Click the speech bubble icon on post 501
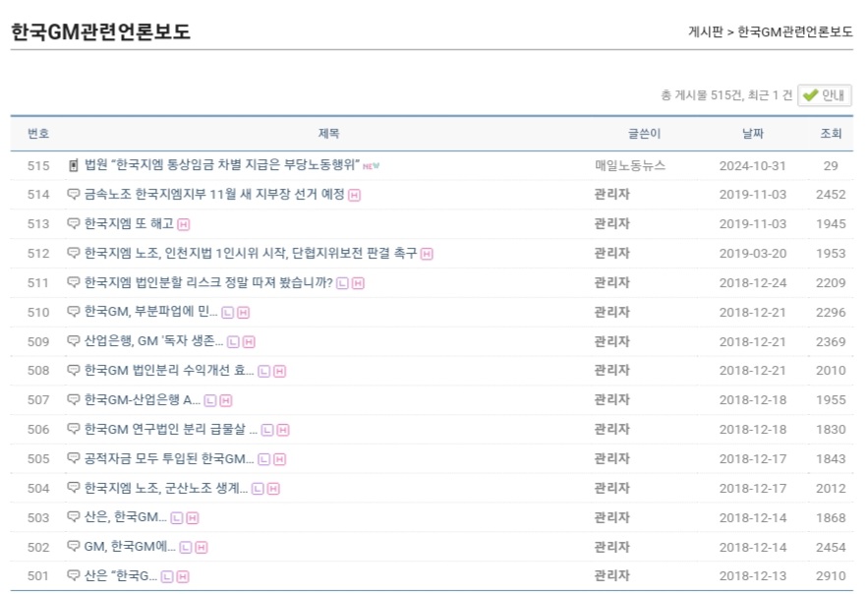Screen dimensions: 868x594 (73, 575)
